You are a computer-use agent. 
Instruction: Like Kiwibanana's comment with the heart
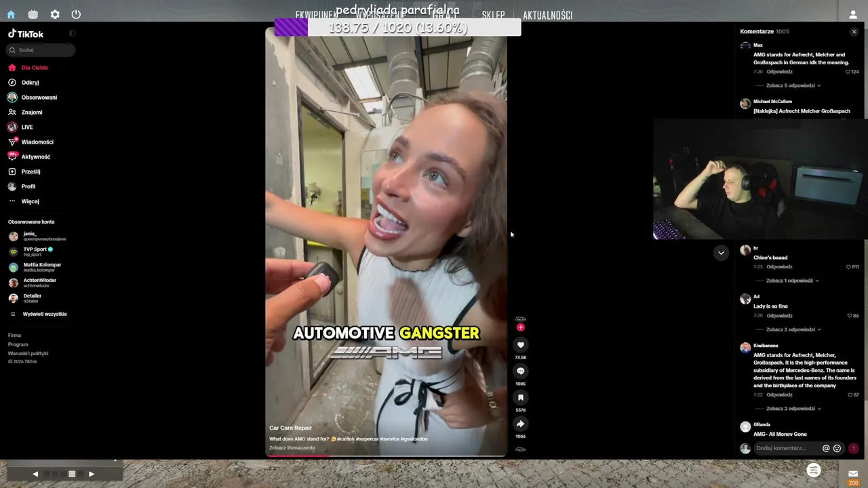point(850,395)
